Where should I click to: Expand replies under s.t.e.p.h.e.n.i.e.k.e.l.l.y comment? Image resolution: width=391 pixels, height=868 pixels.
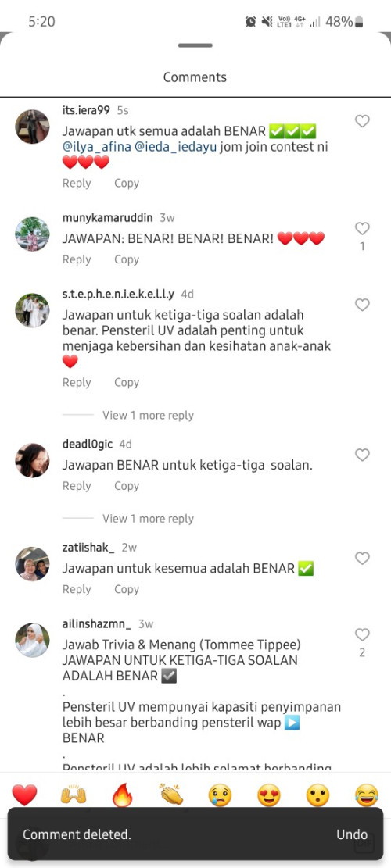tap(148, 415)
